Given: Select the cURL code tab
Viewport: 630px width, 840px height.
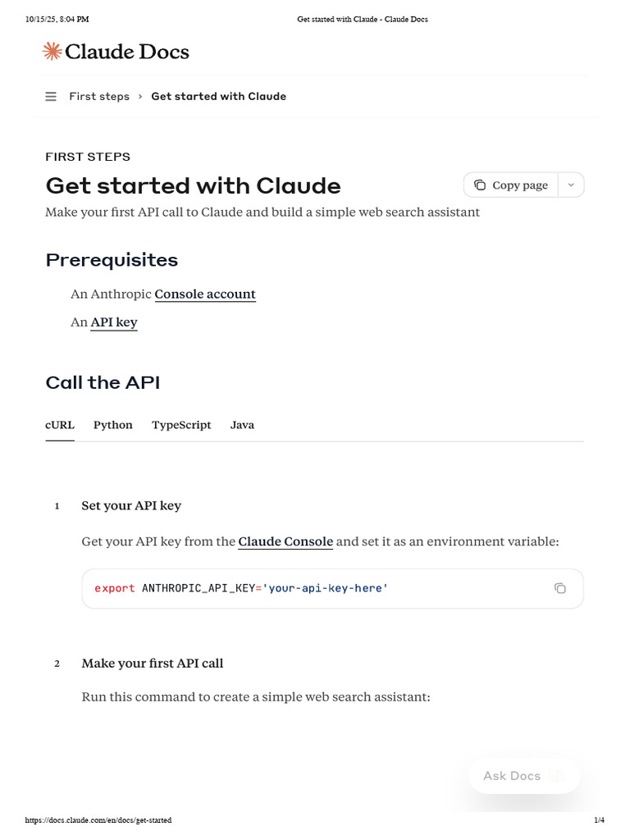Looking at the screenshot, I should [x=60, y=425].
